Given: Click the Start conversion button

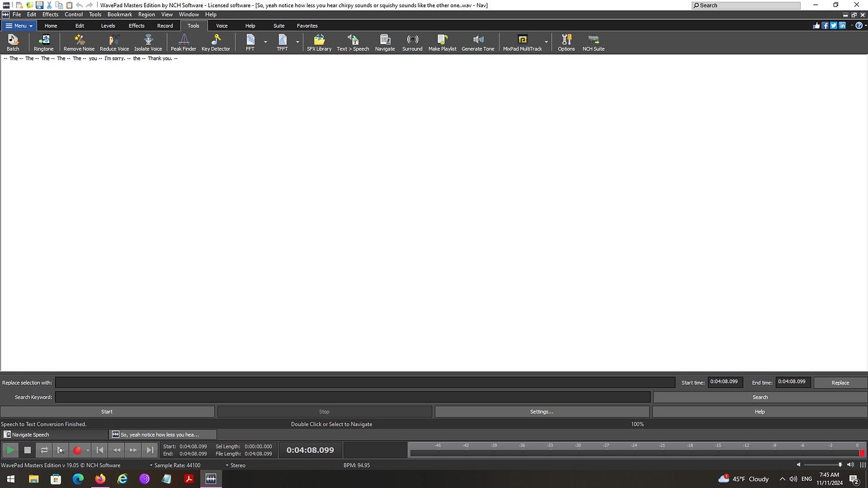Looking at the screenshot, I should pos(107,412).
